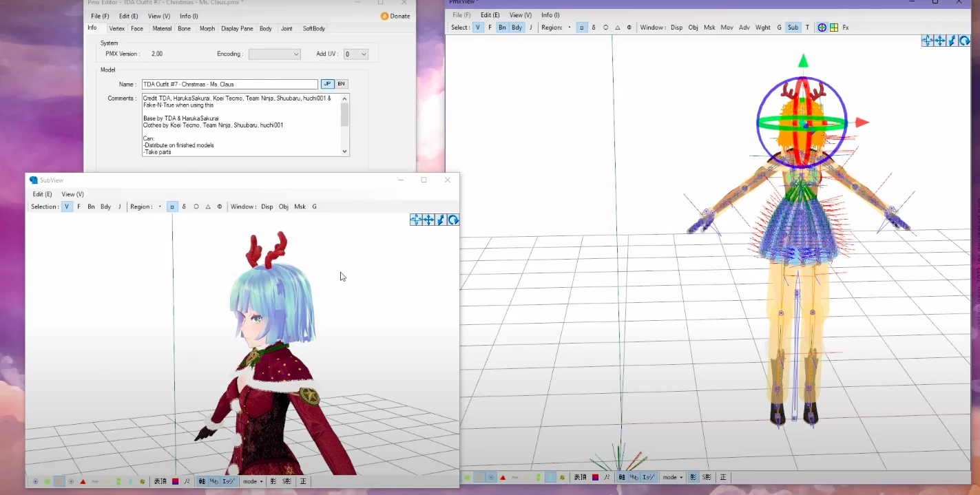Click the colored sphere view icon in PmxView toolbar
980x495 pixels.
tap(822, 27)
